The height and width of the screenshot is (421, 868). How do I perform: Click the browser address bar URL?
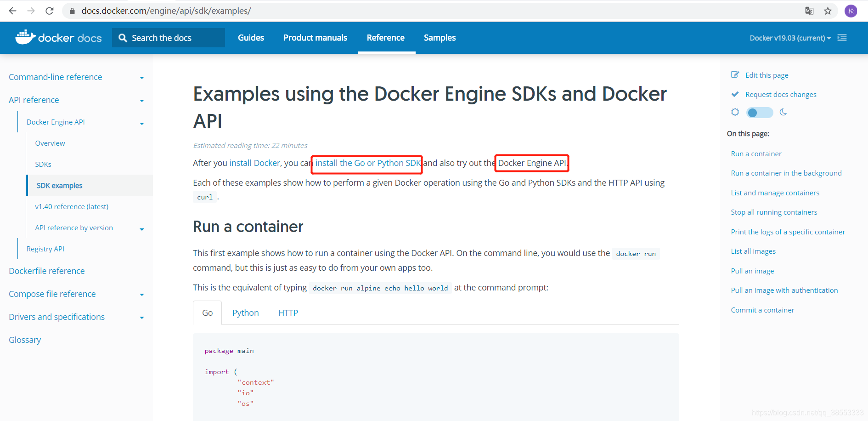166,11
